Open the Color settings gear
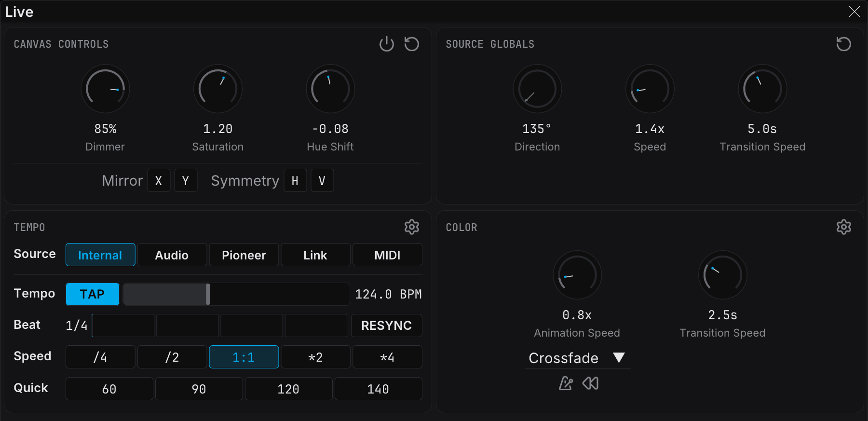This screenshot has width=868, height=421. (844, 227)
